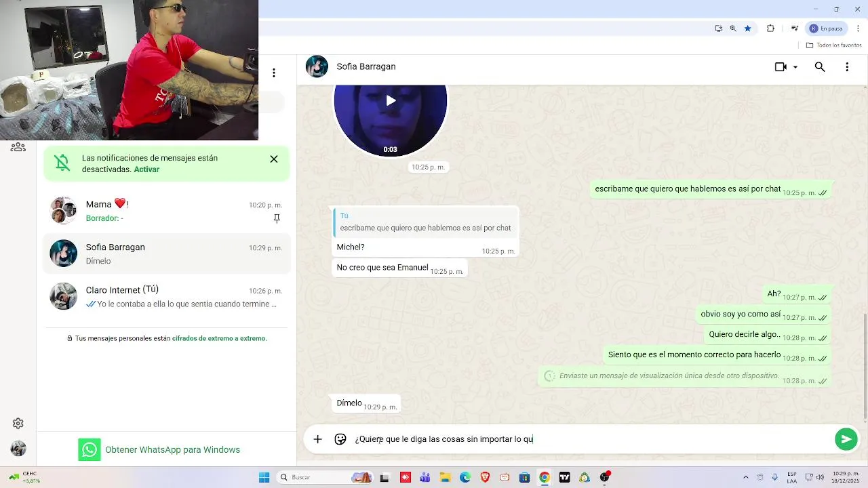Image resolution: width=868 pixels, height=488 pixels.
Task: Open File Explorer from the taskbar
Action: (x=446, y=477)
